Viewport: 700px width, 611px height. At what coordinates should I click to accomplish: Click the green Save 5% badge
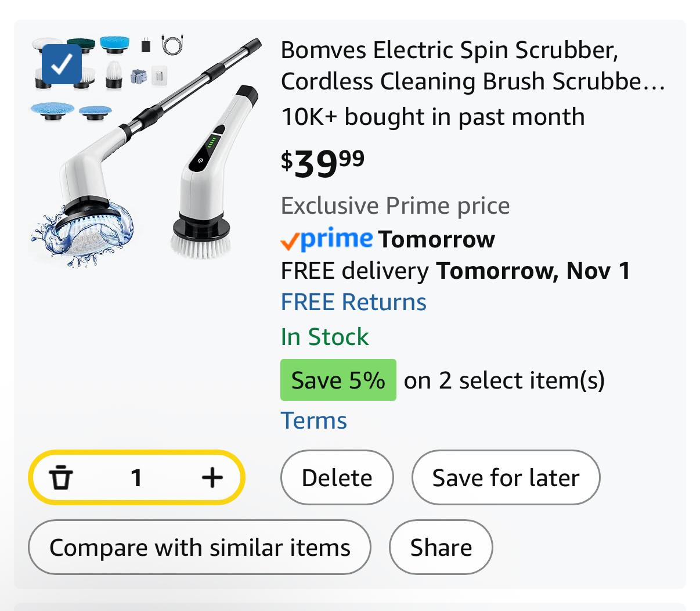point(338,380)
